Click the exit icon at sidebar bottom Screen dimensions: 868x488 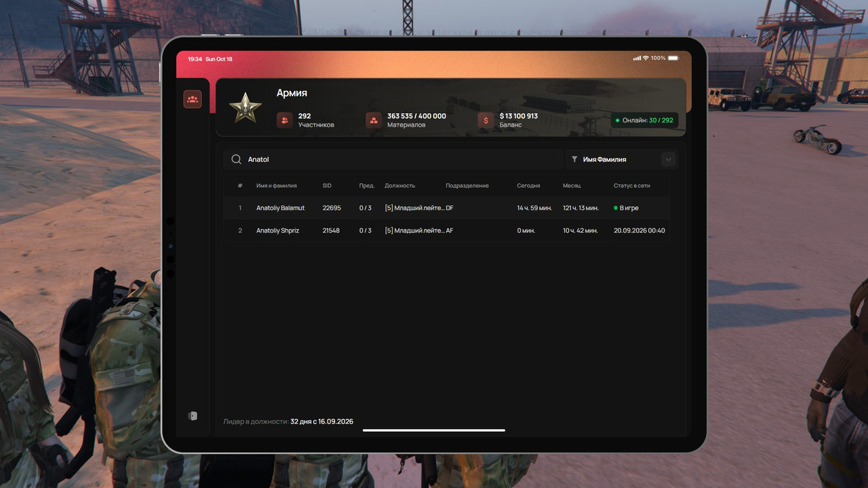[193, 415]
